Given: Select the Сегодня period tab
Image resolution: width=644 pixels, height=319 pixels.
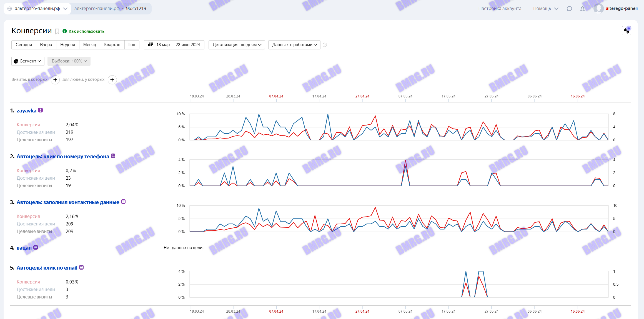Looking at the screenshot, I should coord(24,45).
